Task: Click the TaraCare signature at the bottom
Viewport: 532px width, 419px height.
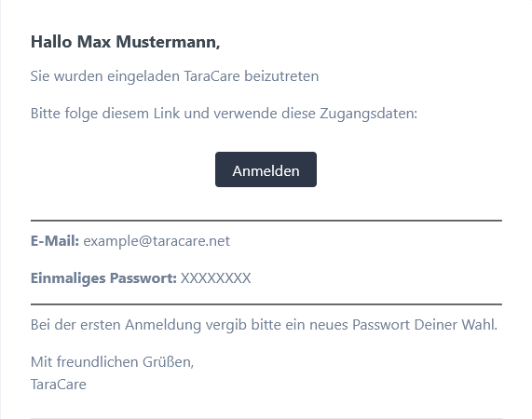Action: pos(59,385)
